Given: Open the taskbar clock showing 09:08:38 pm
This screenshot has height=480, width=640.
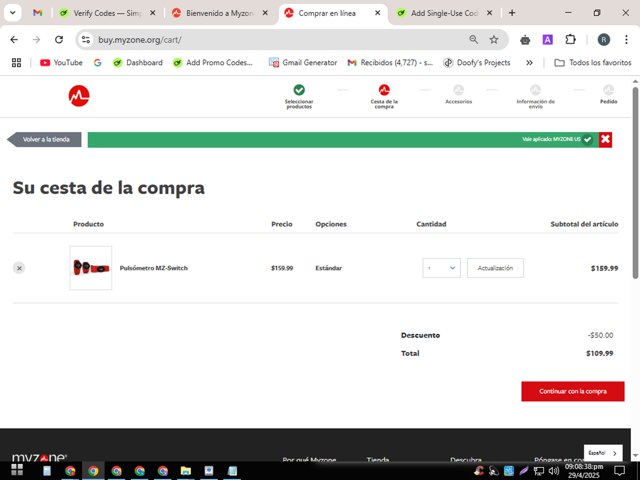Looking at the screenshot, I should [584, 471].
